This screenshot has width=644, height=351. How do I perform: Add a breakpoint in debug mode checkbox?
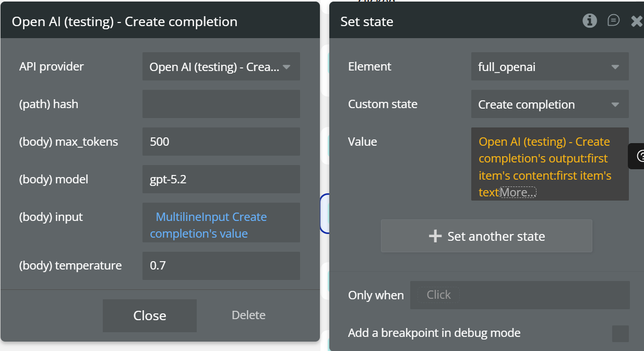tap(620, 333)
